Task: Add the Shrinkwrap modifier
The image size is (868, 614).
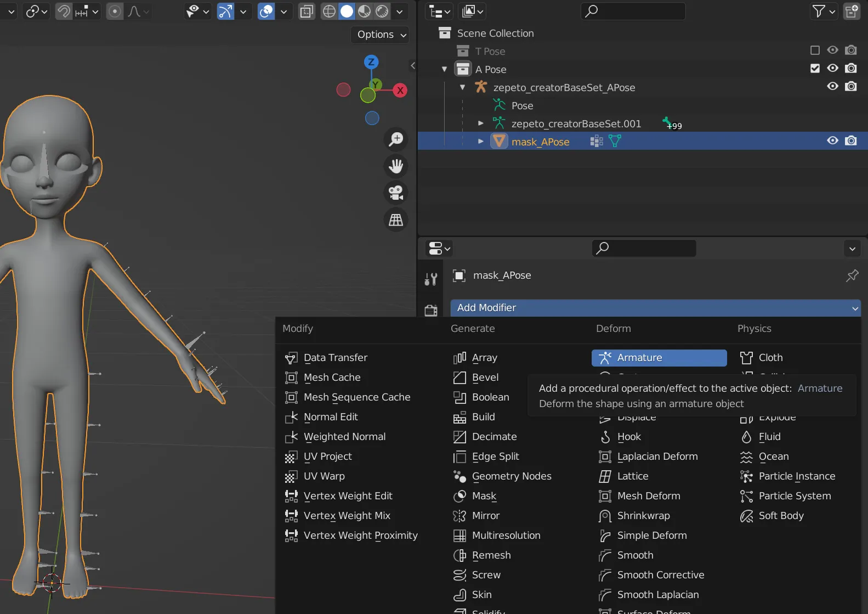Action: tap(634, 516)
